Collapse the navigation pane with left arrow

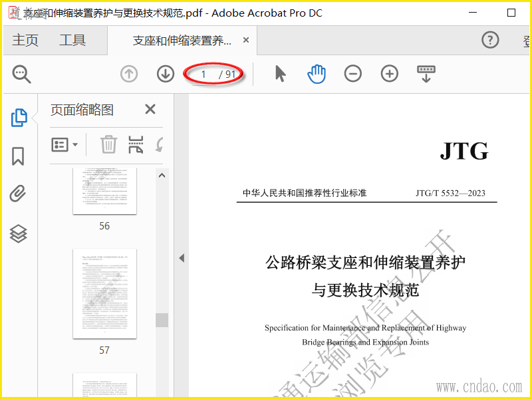point(182,258)
